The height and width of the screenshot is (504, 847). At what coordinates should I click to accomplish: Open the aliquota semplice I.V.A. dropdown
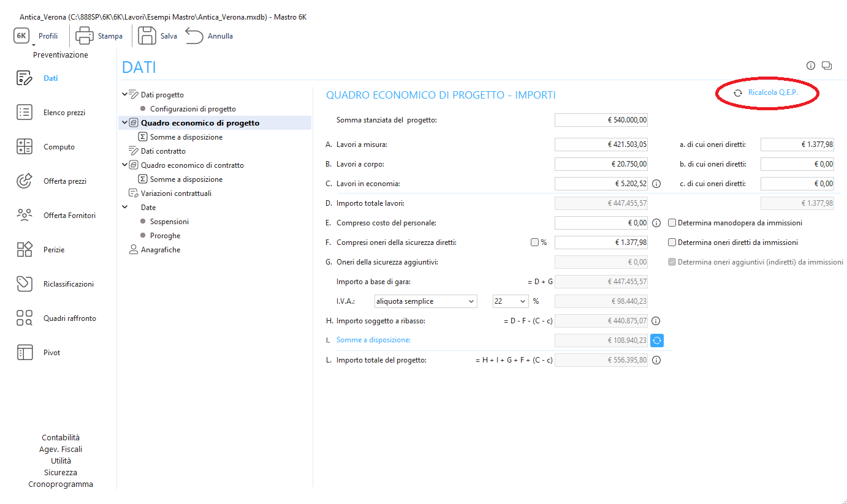point(425,301)
